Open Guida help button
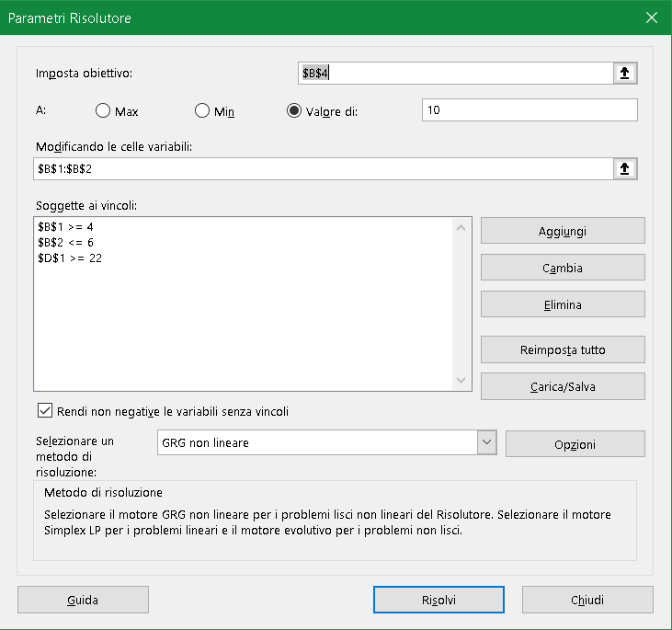 pos(83,600)
